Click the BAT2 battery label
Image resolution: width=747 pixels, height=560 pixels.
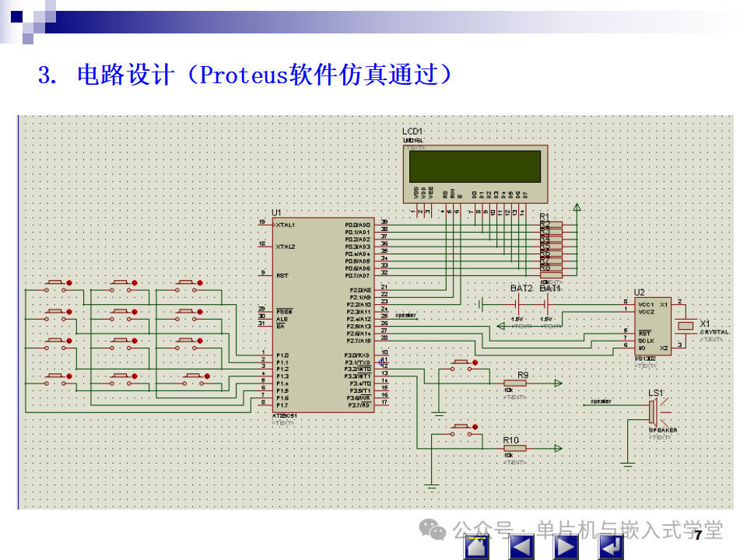click(521, 288)
